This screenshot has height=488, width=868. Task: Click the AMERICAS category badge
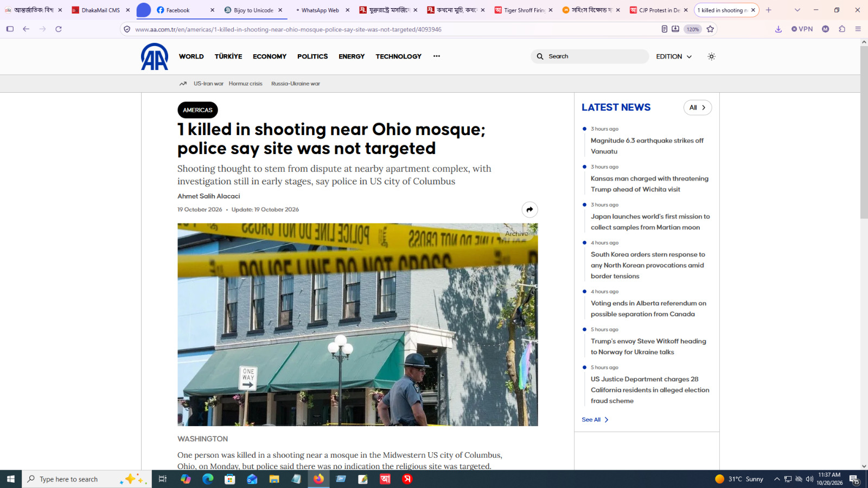(197, 110)
